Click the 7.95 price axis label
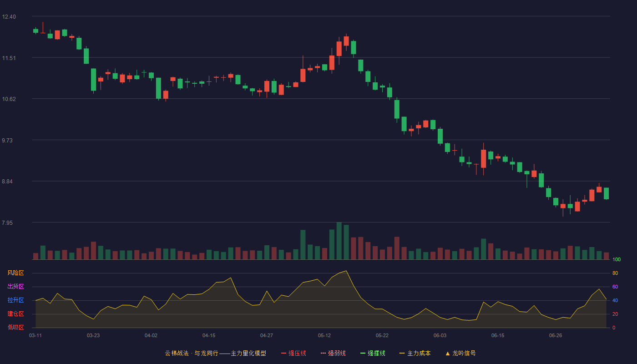637x364 pixels. (7, 223)
